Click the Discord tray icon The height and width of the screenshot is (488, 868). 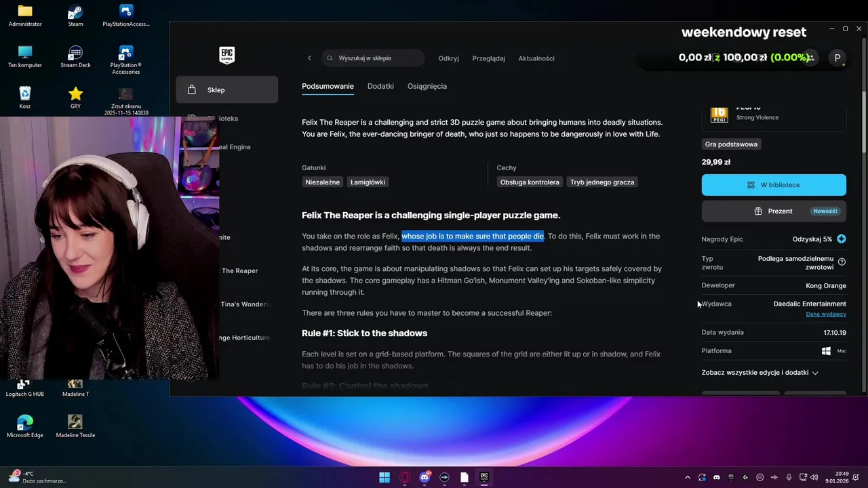pos(717,477)
